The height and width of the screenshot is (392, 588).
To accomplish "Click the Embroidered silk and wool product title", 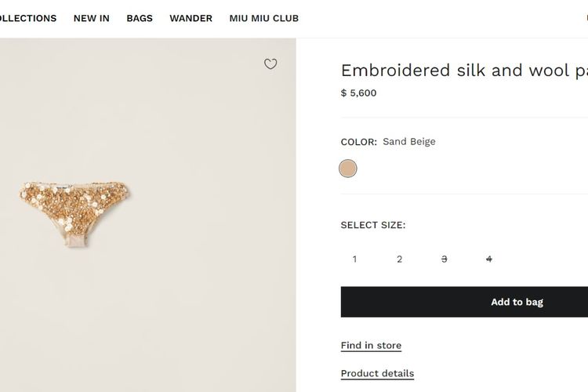I will click(x=464, y=70).
